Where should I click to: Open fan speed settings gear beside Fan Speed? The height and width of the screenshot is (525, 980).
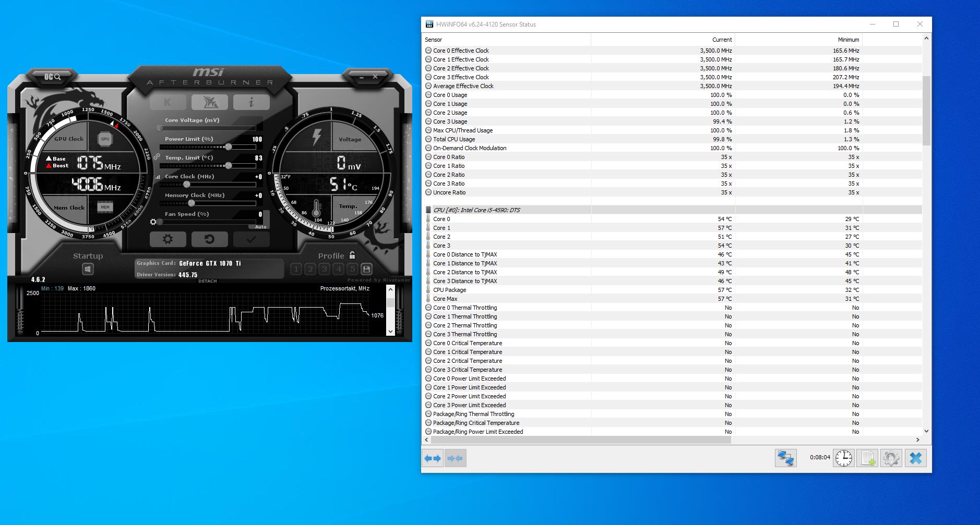[153, 222]
